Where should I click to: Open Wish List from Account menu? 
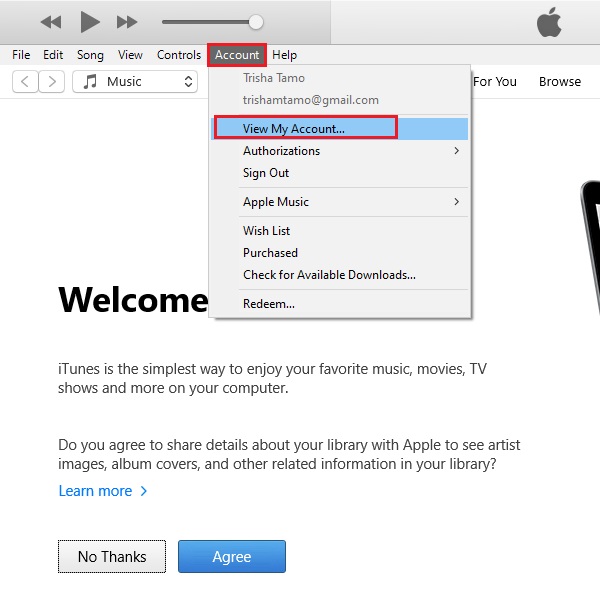340,231
